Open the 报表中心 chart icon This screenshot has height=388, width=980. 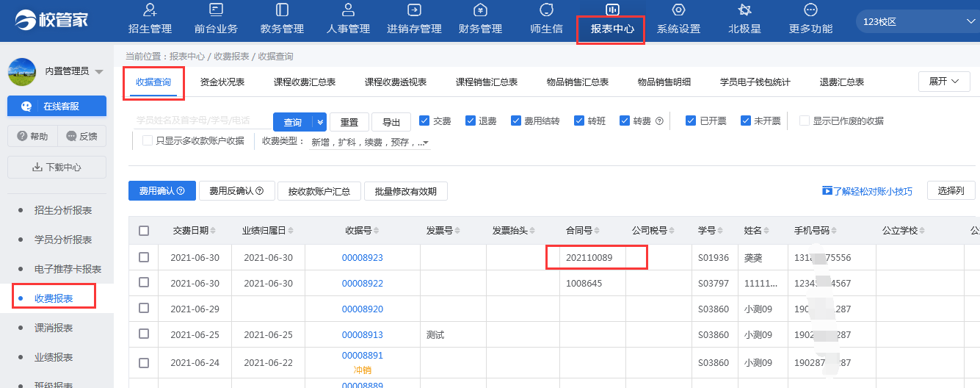click(611, 10)
